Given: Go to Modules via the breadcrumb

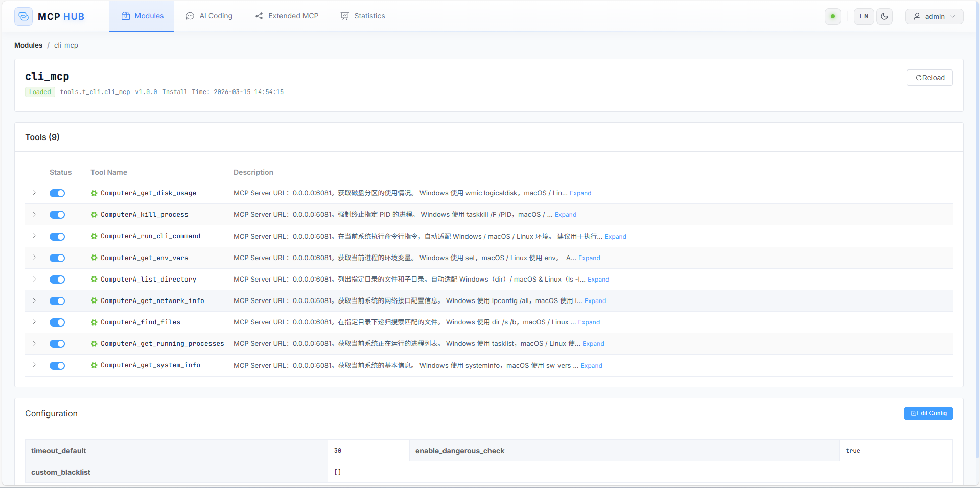Looking at the screenshot, I should click(28, 45).
